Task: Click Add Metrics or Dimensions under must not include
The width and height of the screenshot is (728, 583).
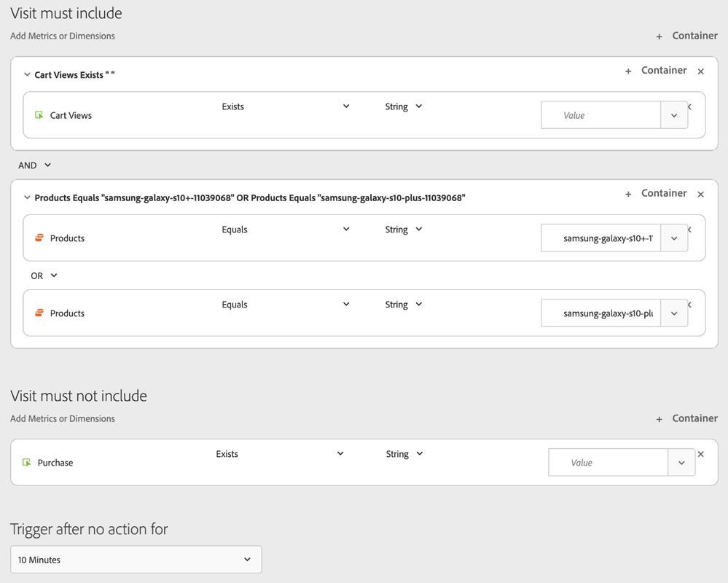Action: pyautogui.click(x=62, y=419)
